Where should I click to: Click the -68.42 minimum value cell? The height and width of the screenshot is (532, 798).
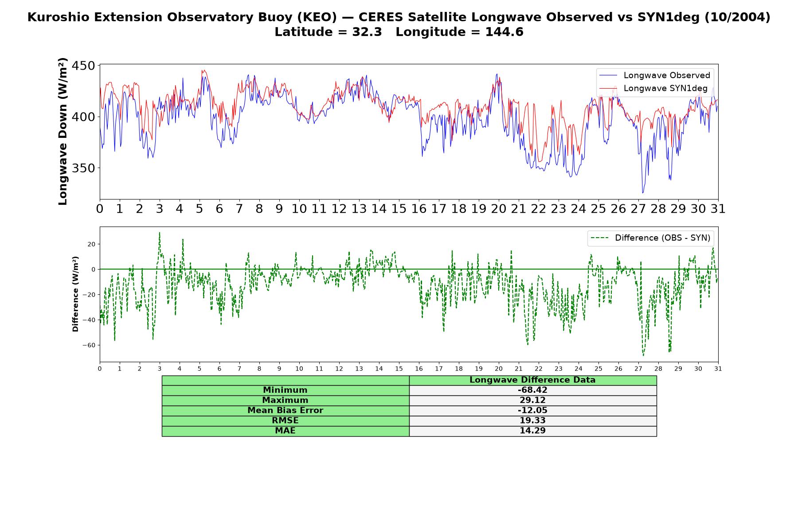(x=532, y=390)
